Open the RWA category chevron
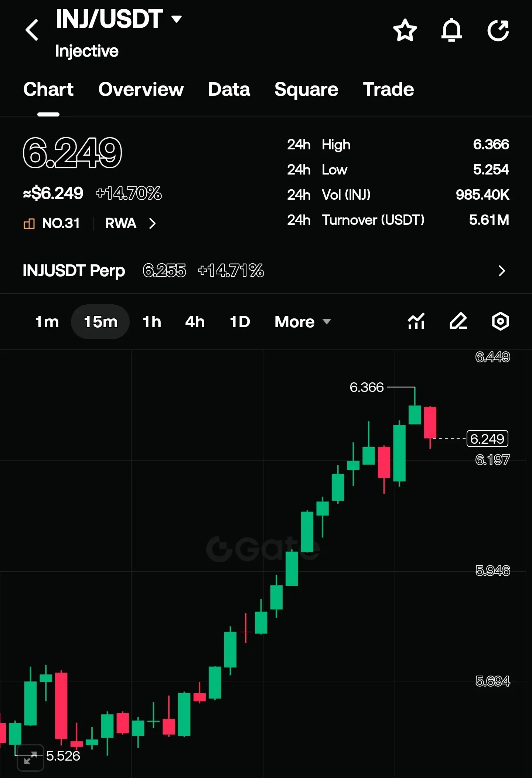The width and height of the screenshot is (532, 778). click(152, 223)
